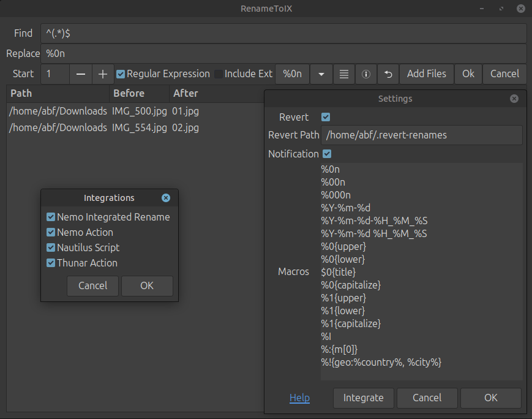The height and width of the screenshot is (419, 532).
Task: Focus the Find input field
Action: coord(283,33)
